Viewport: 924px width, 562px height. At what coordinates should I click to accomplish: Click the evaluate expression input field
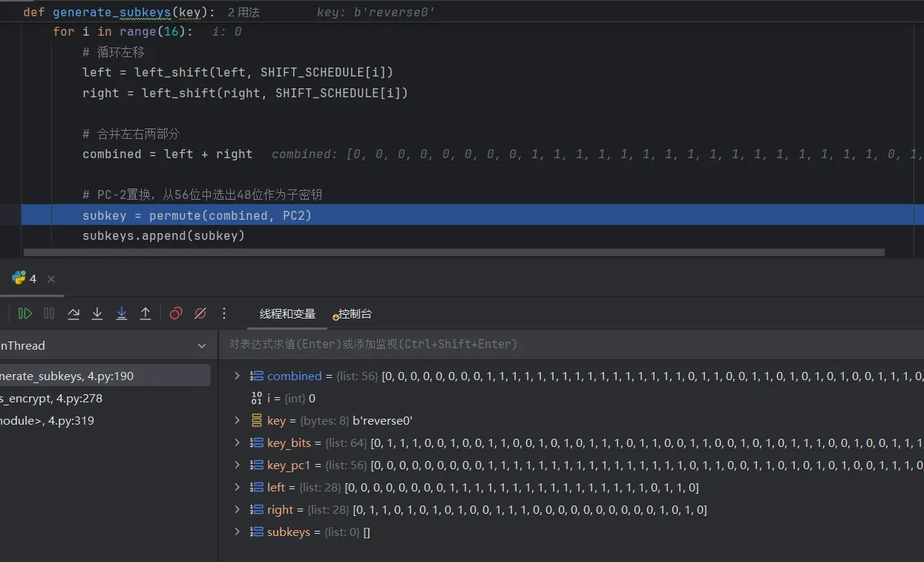(564, 344)
